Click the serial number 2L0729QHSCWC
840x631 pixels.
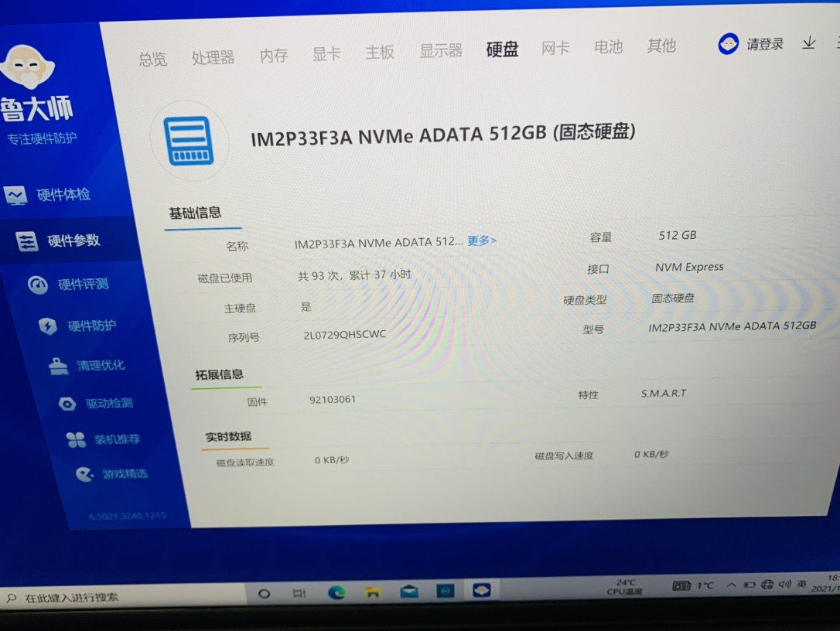[x=344, y=334]
